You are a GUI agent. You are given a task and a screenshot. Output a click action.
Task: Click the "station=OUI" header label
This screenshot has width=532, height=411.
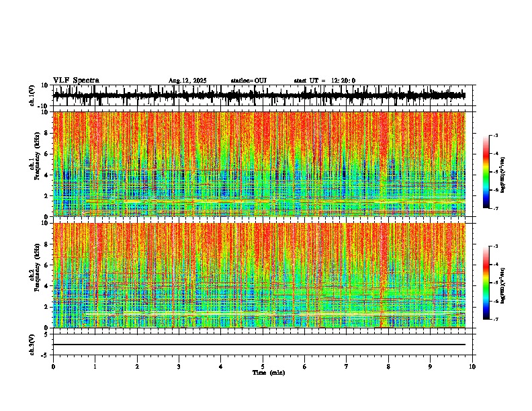click(249, 81)
